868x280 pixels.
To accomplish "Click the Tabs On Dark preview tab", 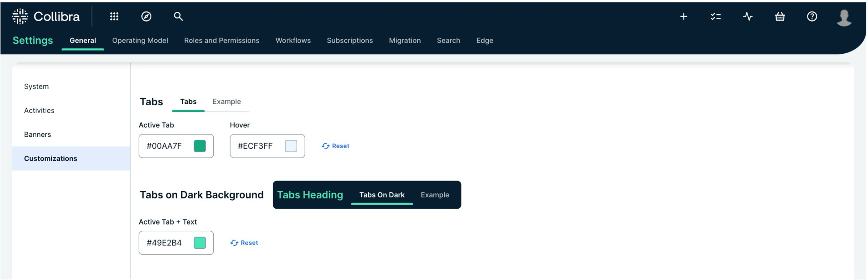I will 382,195.
